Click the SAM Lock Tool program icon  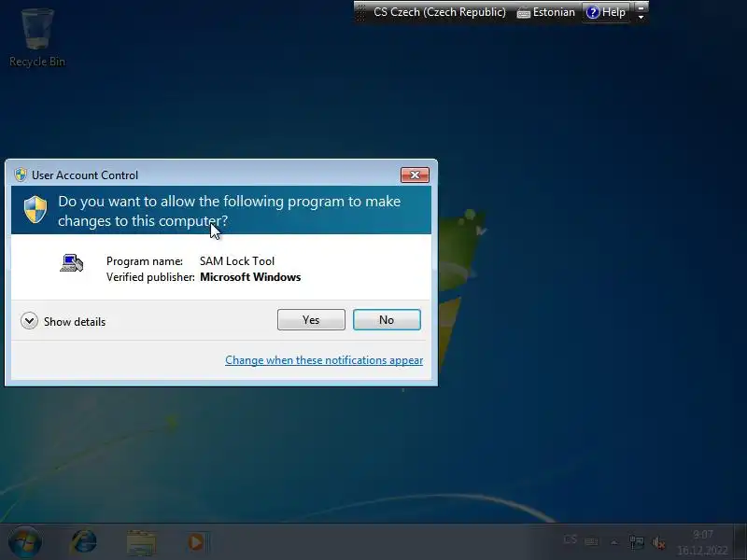point(72,263)
